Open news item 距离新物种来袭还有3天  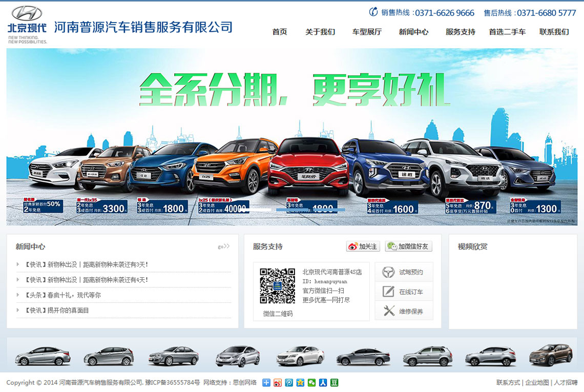(87, 264)
